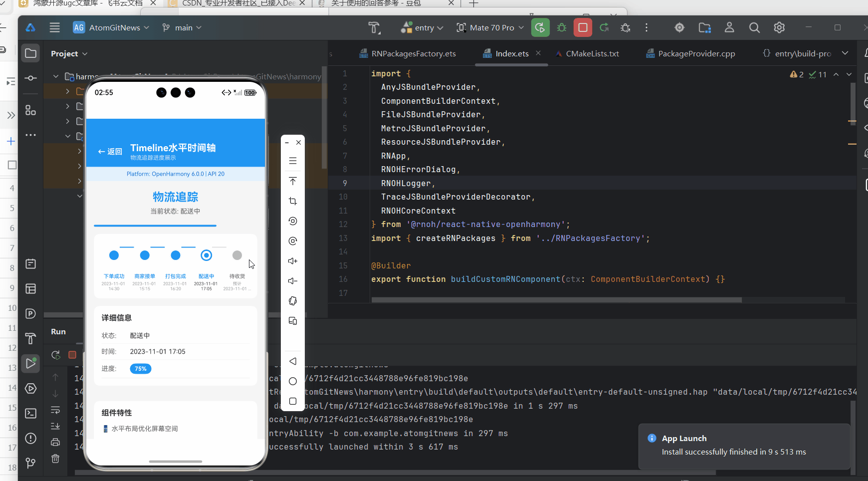The height and width of the screenshot is (481, 868).
Task: Click the 返回 back button in emulator
Action: 110,151
